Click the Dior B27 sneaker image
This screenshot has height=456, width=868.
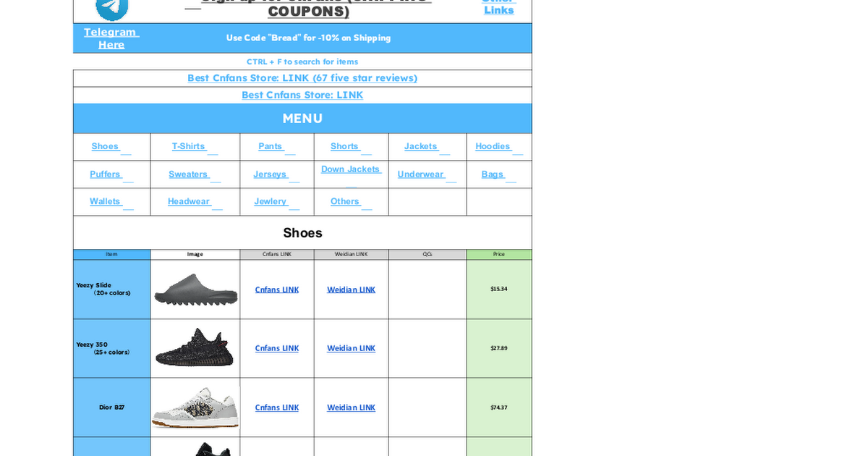tap(195, 408)
